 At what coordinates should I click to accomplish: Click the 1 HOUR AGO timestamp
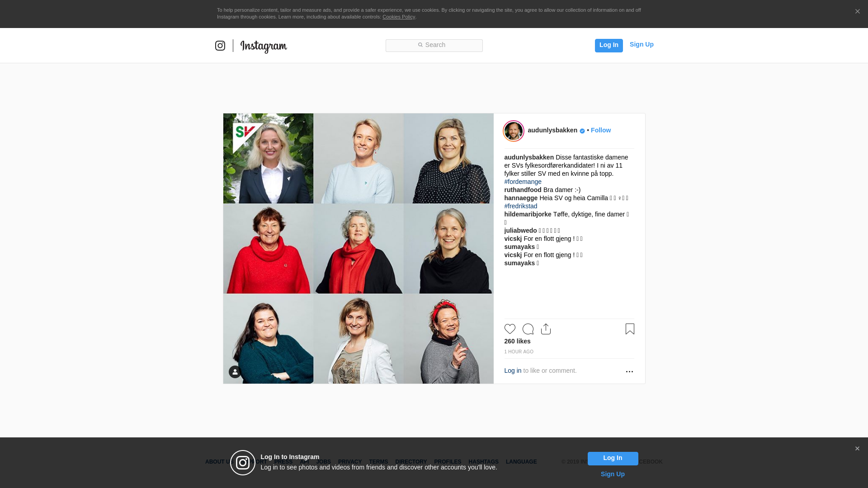tap(519, 352)
